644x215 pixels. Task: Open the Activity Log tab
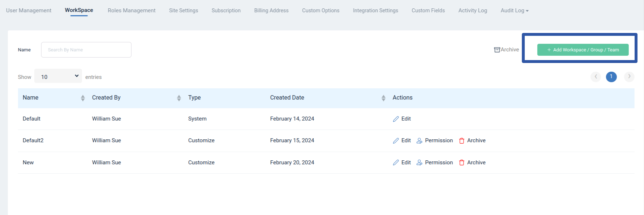(x=473, y=10)
